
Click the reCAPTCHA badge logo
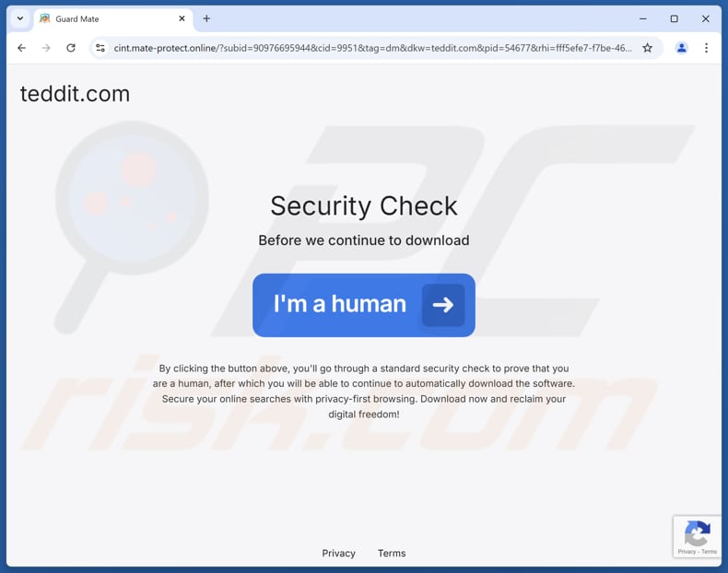click(x=697, y=533)
